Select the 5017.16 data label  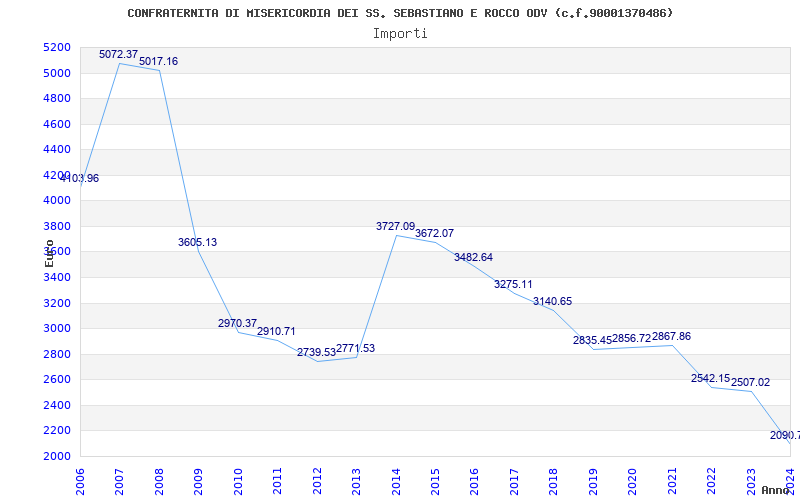[x=159, y=62]
